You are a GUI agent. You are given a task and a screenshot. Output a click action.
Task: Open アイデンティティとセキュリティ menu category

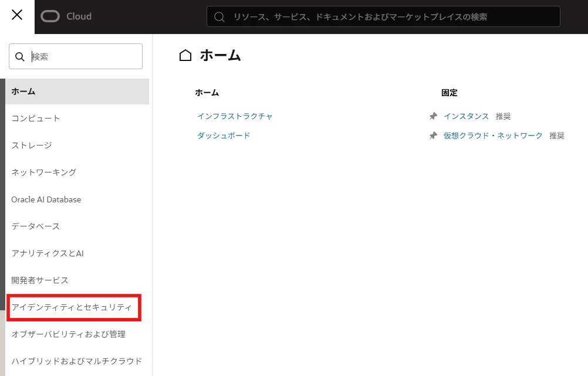pos(72,307)
